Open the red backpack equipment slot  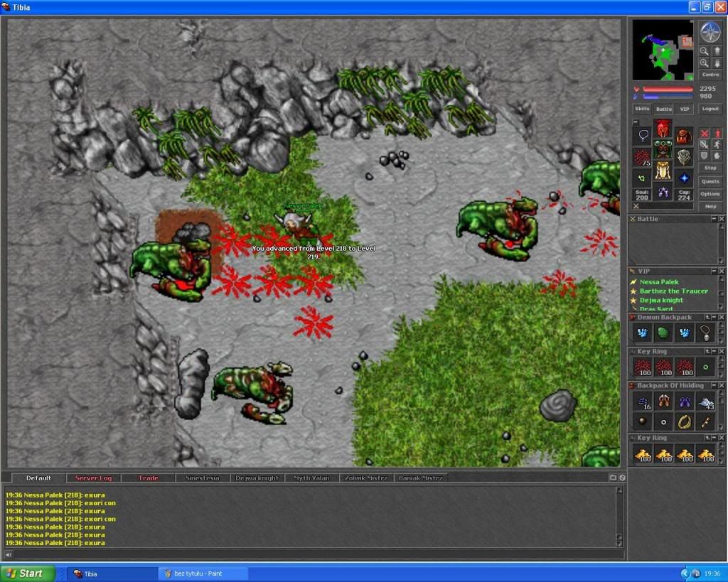[684, 136]
